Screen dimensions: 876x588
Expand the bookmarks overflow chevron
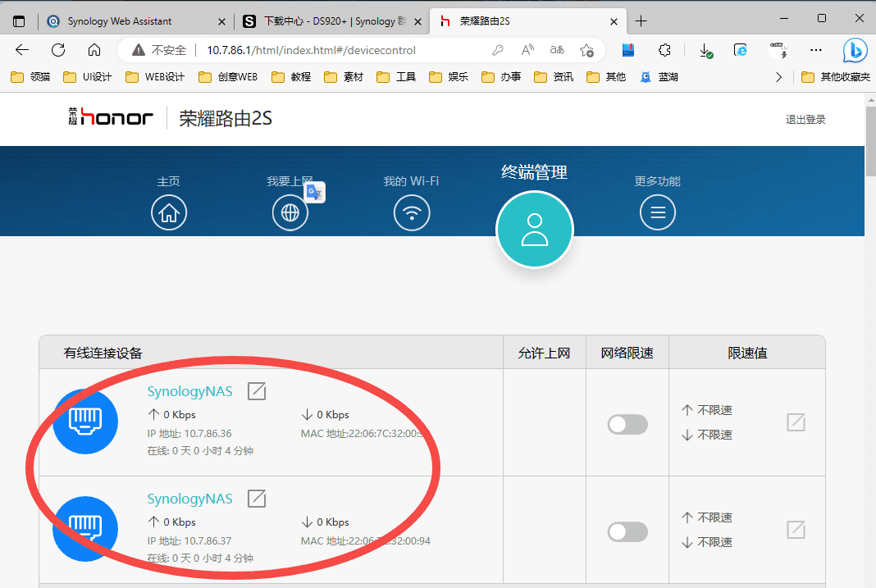pos(778,77)
